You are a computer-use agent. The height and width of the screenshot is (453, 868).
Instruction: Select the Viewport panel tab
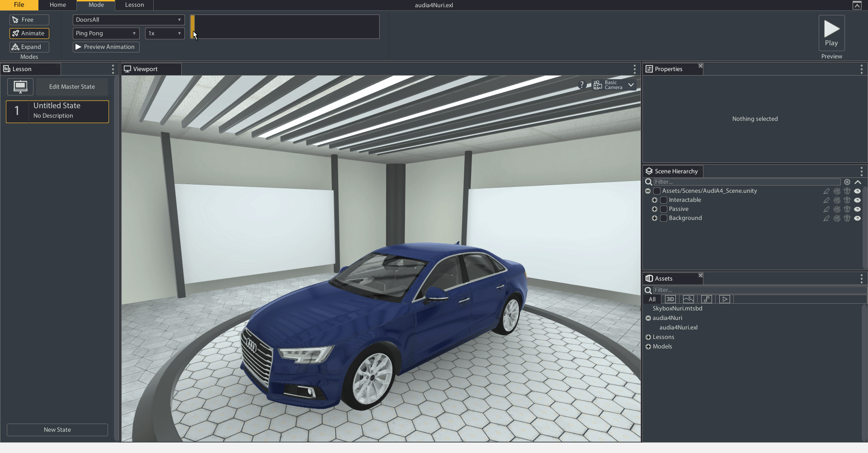tap(151, 69)
